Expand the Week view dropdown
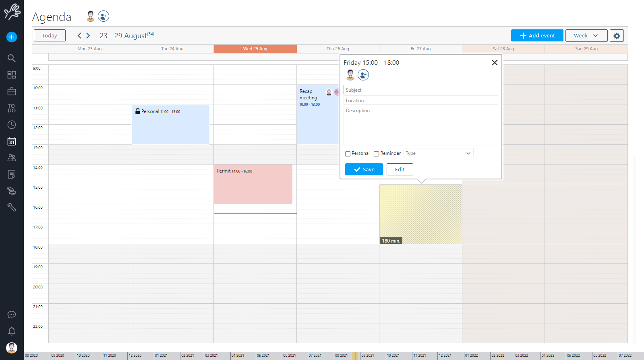644x360 pixels. (586, 36)
